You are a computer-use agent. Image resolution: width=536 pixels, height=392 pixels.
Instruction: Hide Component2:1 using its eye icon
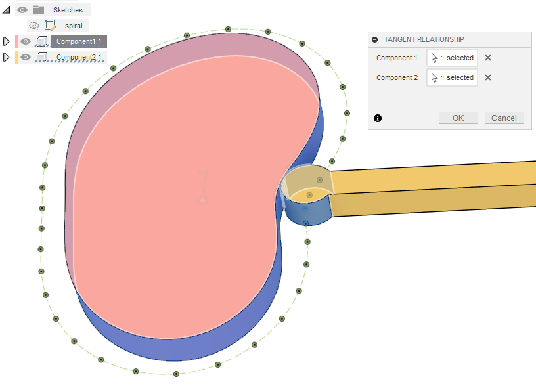point(26,57)
